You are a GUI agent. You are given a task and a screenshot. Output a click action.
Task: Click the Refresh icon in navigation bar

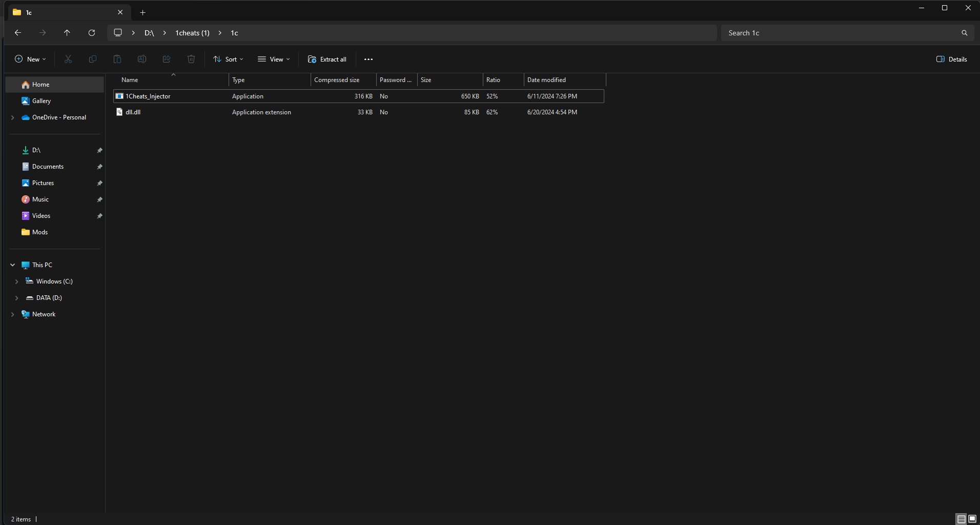[92, 33]
